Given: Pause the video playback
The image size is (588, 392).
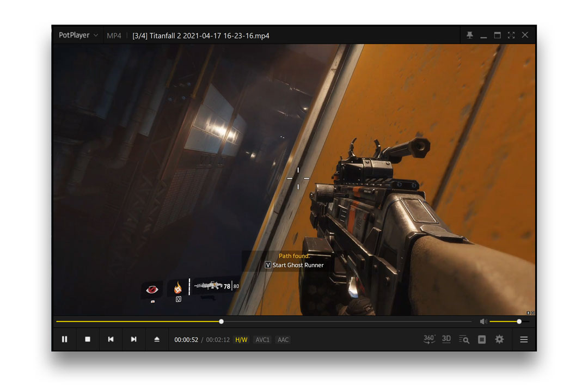Looking at the screenshot, I should point(64,339).
